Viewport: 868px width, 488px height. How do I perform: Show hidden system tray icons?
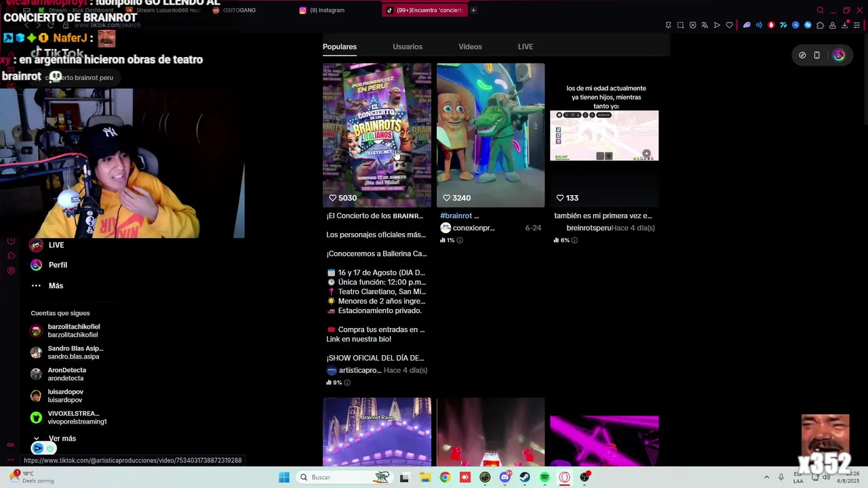[x=766, y=477]
